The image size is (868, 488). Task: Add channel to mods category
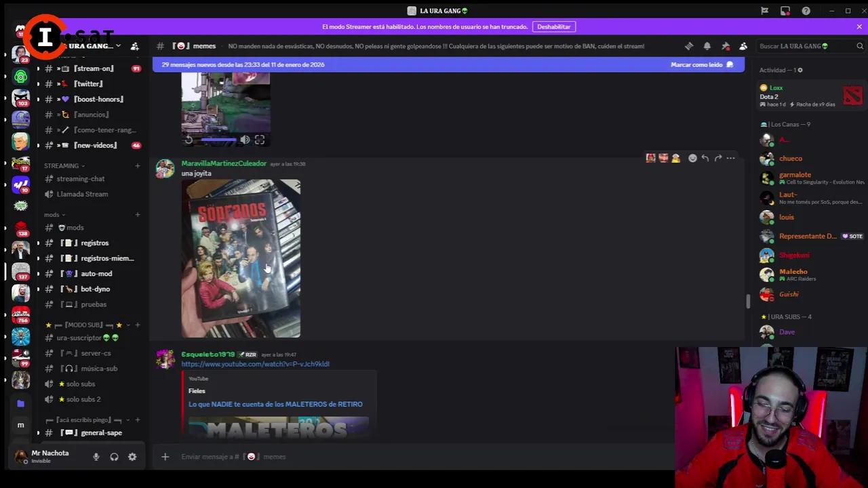point(138,215)
